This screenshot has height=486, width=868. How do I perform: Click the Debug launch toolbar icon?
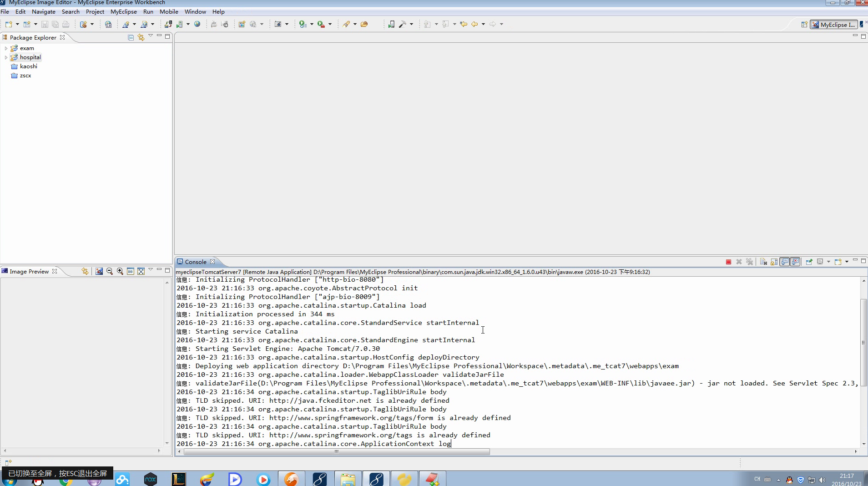point(303,24)
